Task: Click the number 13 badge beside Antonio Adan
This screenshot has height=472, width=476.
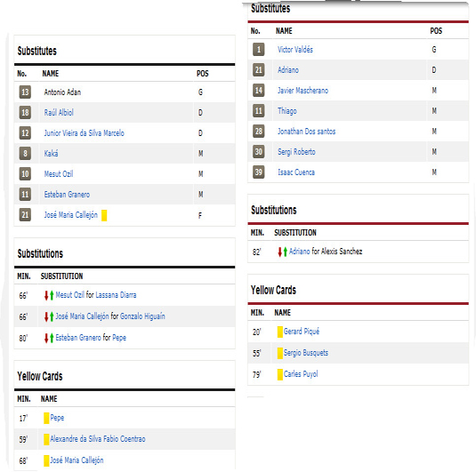Action: (x=25, y=92)
